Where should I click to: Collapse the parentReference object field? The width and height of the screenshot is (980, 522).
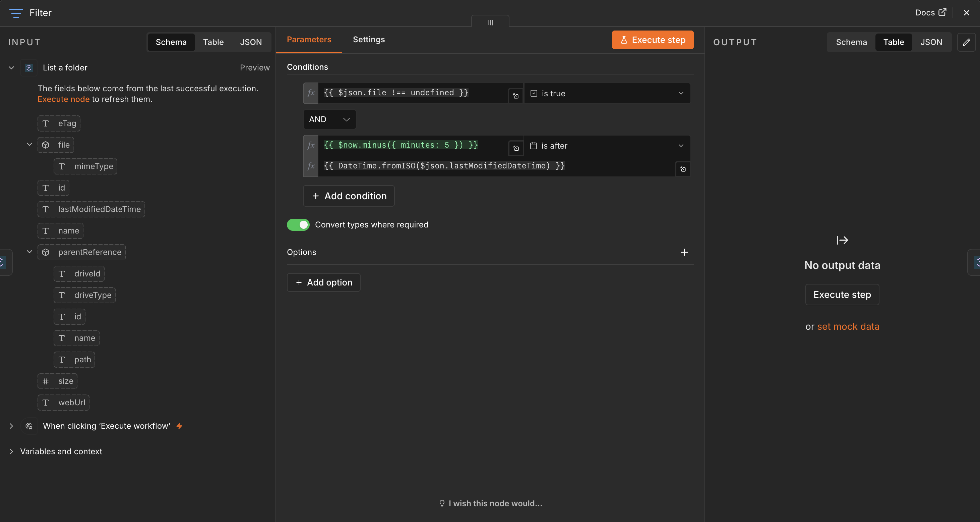click(x=29, y=252)
